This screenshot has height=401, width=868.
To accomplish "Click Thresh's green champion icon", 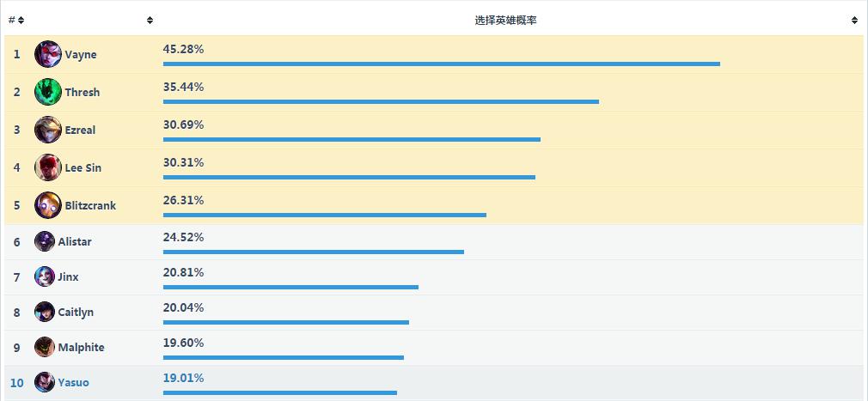I will 48,92.
